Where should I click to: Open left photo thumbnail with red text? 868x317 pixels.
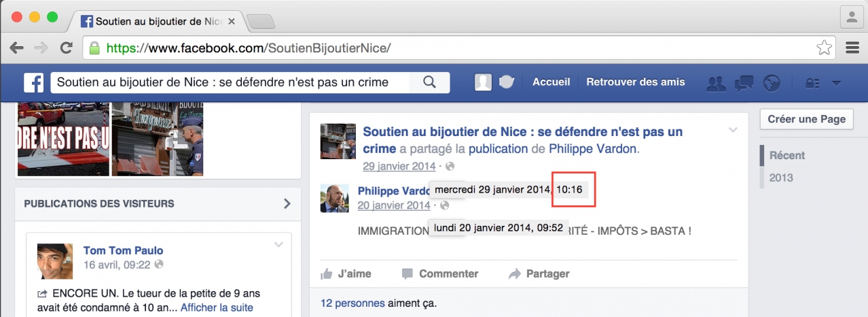[x=63, y=139]
